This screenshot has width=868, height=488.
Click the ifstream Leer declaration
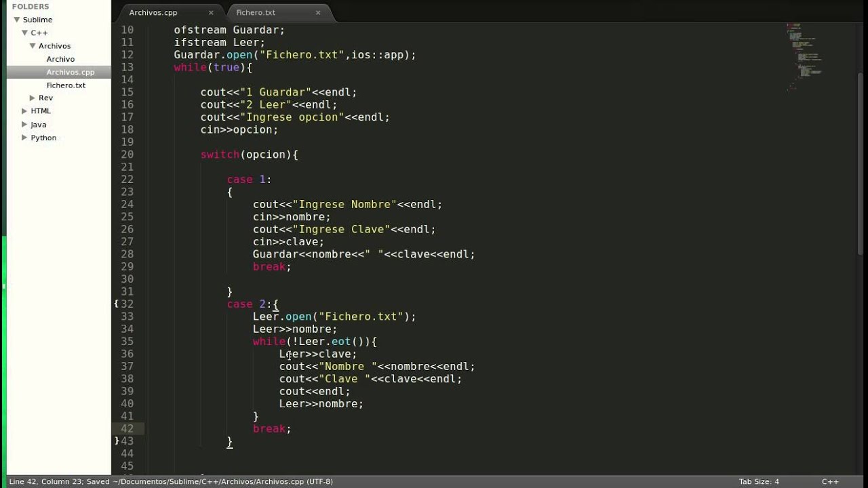pyautogui.click(x=219, y=42)
